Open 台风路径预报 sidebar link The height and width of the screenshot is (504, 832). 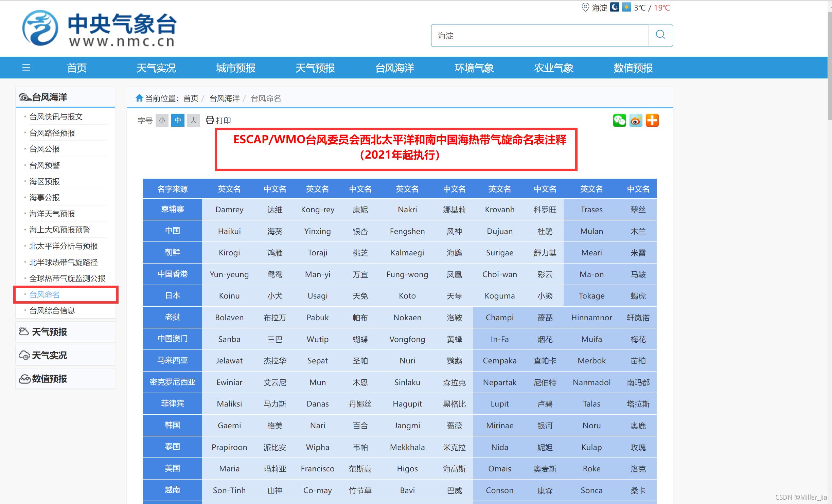coord(52,133)
